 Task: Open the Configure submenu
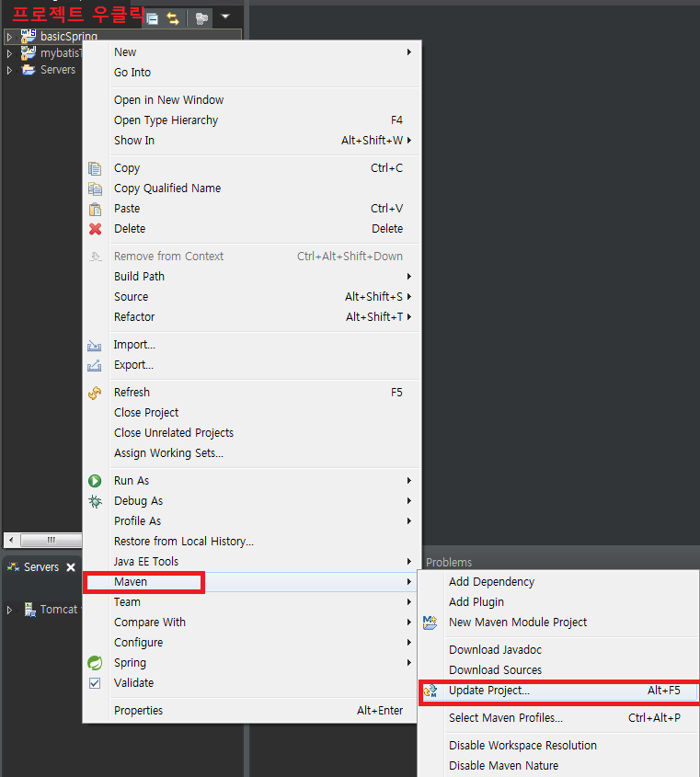(x=252, y=643)
